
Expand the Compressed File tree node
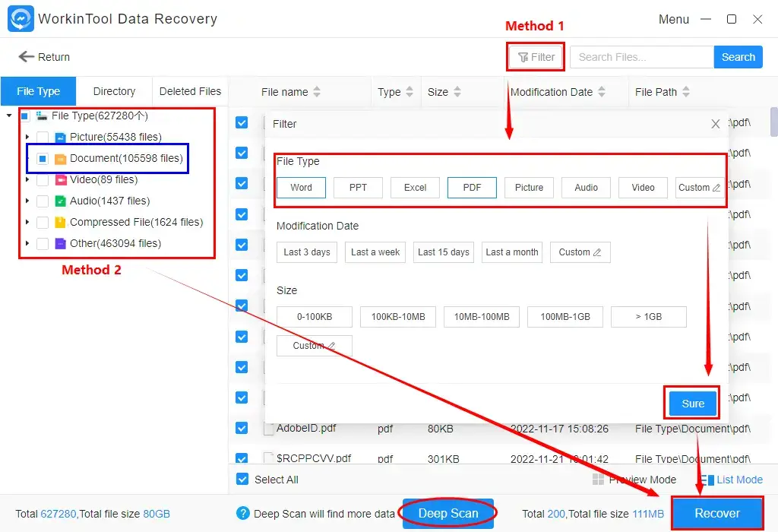27,222
